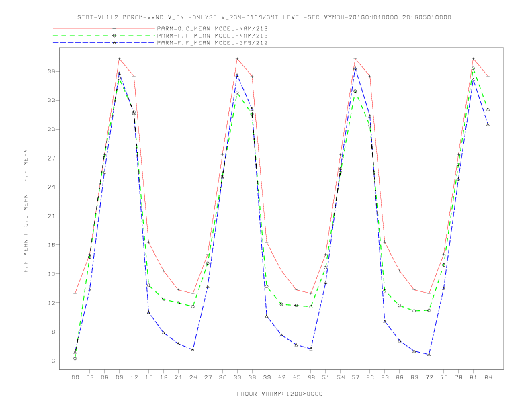Image resolution: width=532 pixels, height=411 pixels.
Task: Click the blue legend line triangle marker
Action: click(x=114, y=43)
